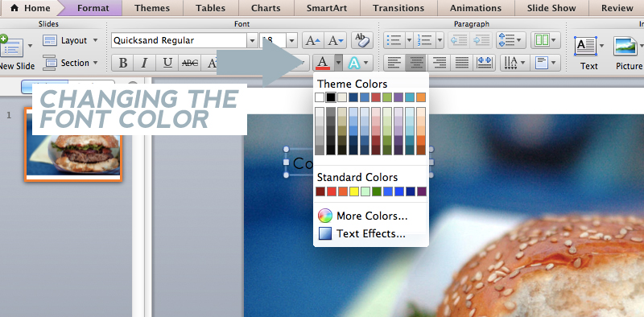Align text left

(x=394, y=63)
